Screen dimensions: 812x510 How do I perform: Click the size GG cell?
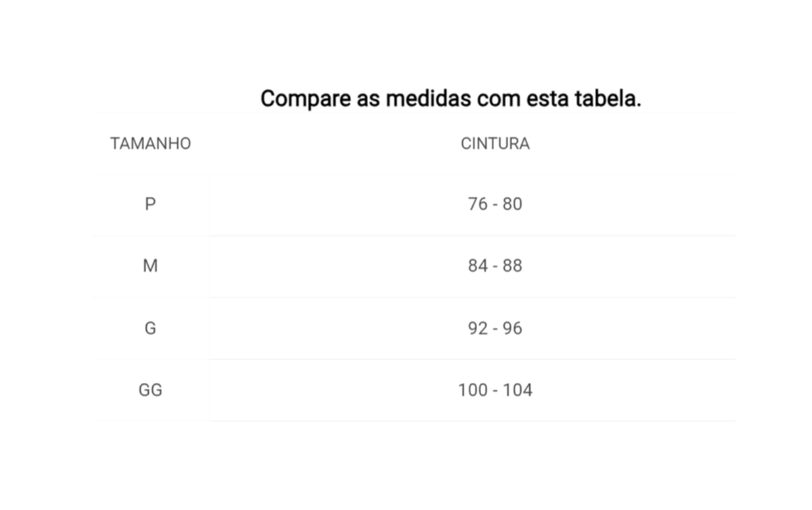click(150, 390)
